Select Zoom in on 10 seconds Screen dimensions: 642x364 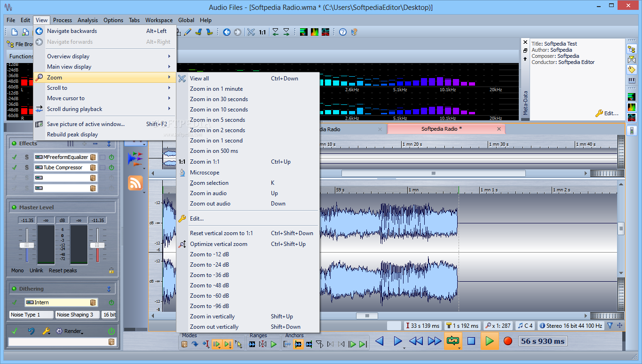point(248,110)
